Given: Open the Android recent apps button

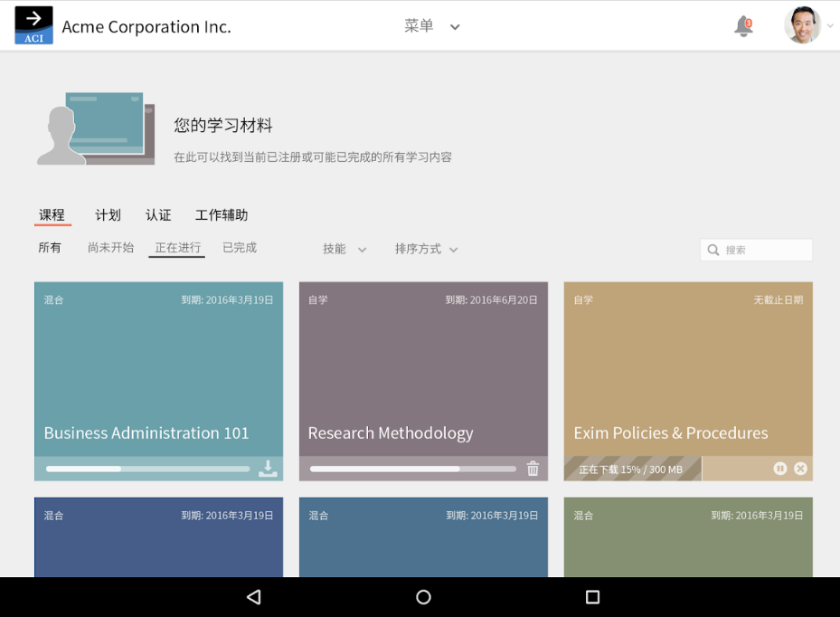Looking at the screenshot, I should (592, 596).
